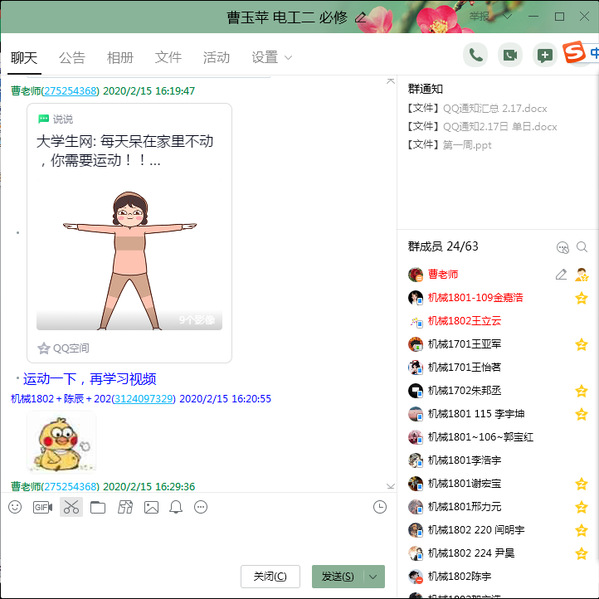The height and width of the screenshot is (599, 599).
Task: Switch to the 聊天 tab
Action: pos(24,58)
